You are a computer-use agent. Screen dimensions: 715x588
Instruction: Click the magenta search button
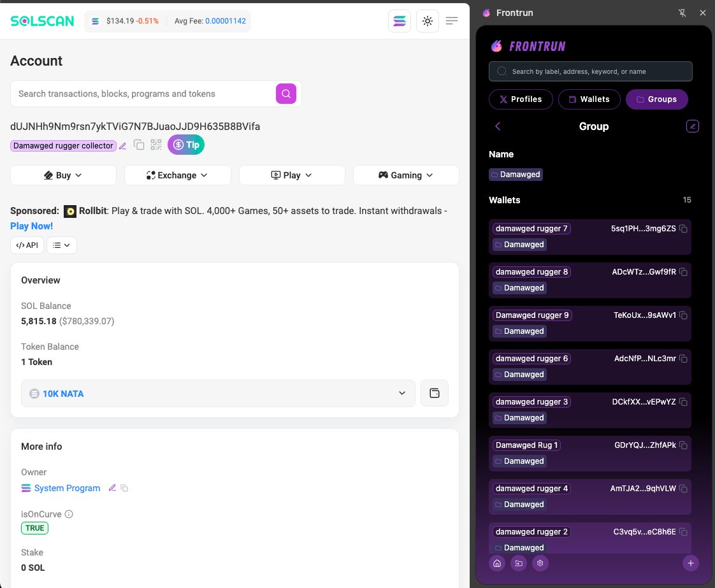pos(286,94)
